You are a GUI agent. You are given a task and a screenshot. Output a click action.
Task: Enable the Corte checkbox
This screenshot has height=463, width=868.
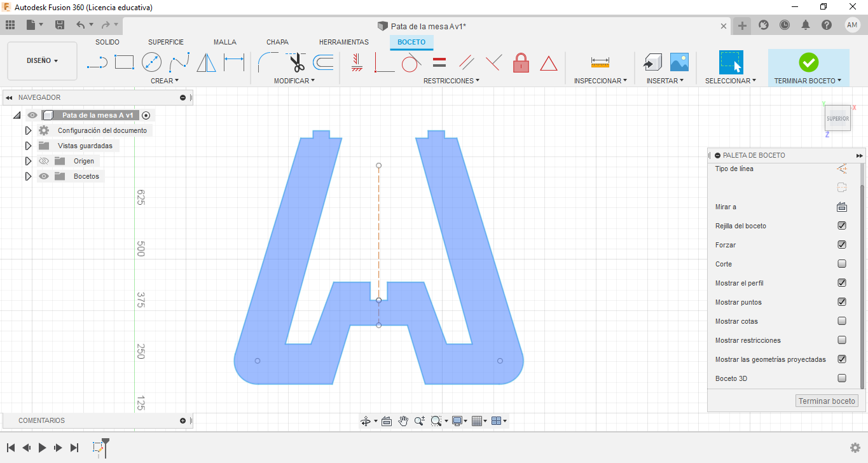[842, 264]
